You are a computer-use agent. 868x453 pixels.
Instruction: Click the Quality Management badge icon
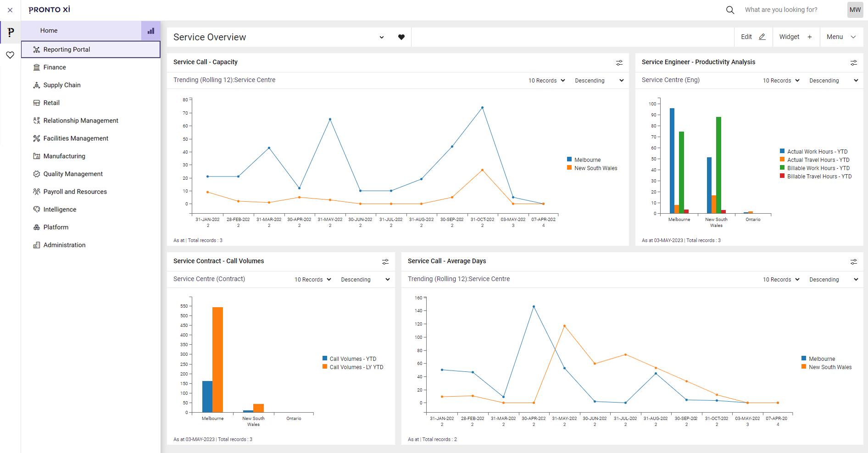coord(37,174)
